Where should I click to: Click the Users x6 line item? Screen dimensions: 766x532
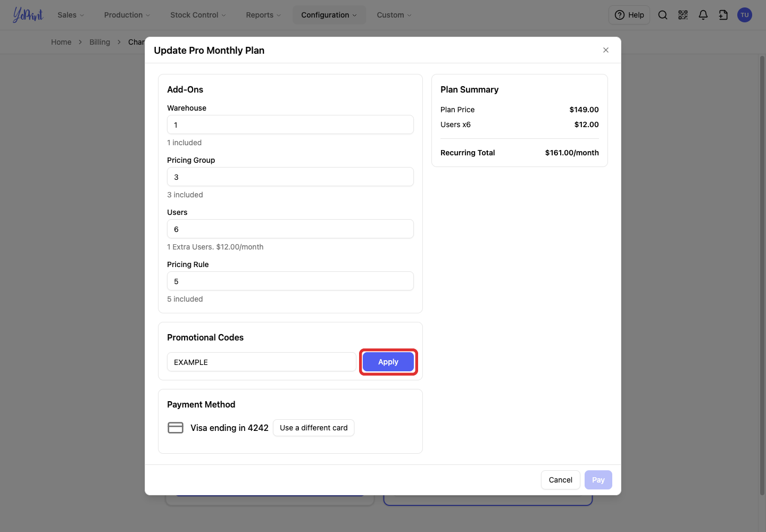[x=520, y=124]
